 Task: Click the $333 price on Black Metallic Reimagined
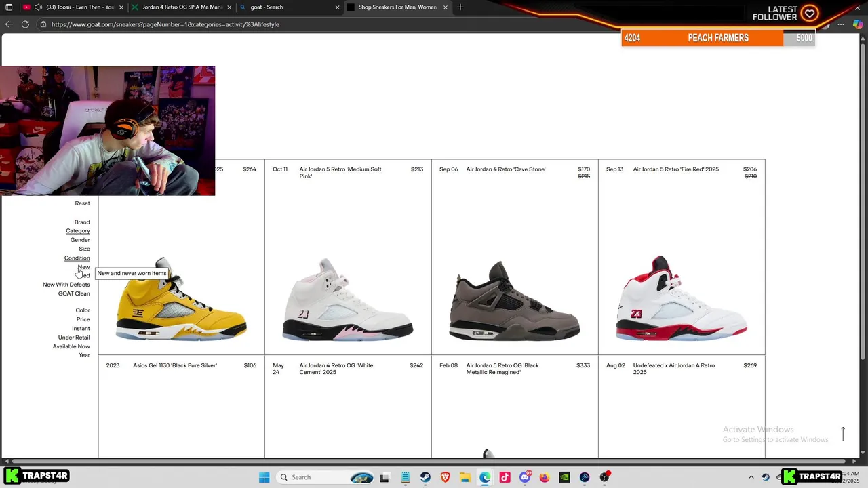point(583,365)
